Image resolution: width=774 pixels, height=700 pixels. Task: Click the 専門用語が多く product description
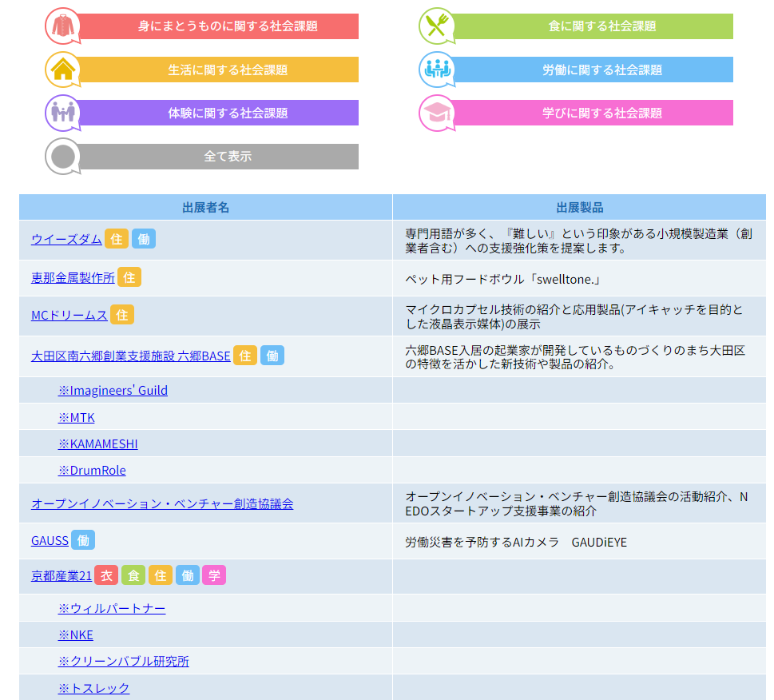pos(578,241)
